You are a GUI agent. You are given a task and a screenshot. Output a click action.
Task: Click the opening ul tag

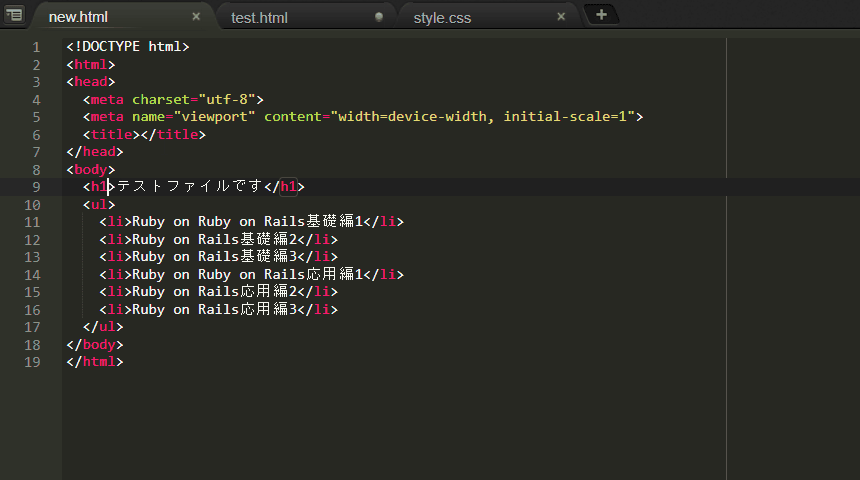(x=99, y=205)
